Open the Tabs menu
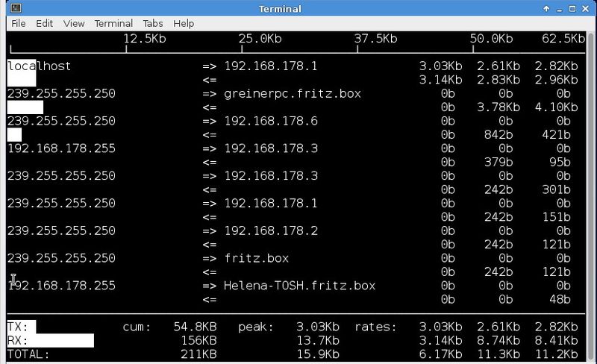The image size is (597, 364). tap(153, 24)
